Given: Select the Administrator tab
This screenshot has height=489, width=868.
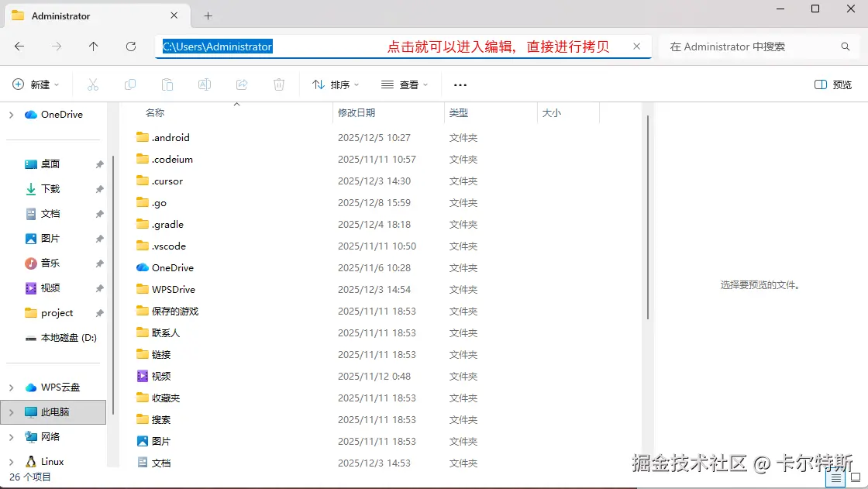Looking at the screenshot, I should (98, 15).
